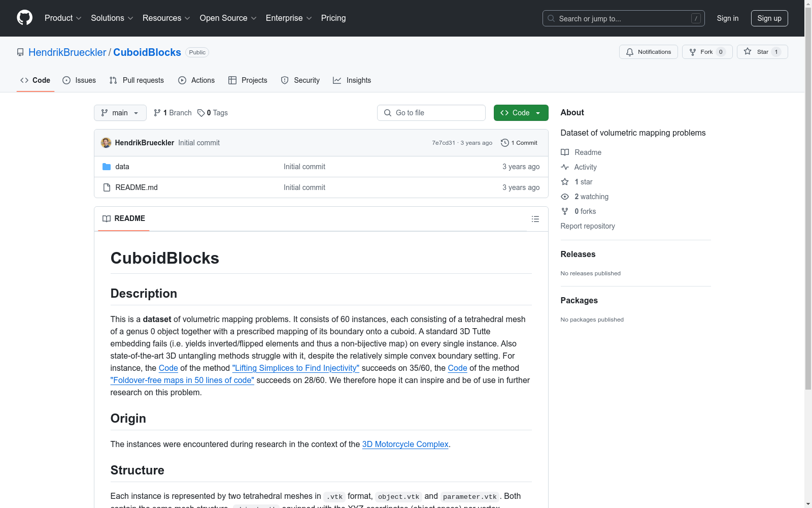Click the star icon in Star button
The image size is (812, 508).
pyautogui.click(x=748, y=51)
